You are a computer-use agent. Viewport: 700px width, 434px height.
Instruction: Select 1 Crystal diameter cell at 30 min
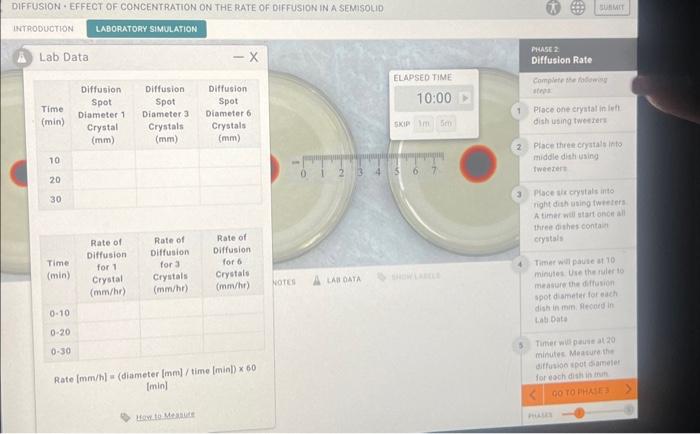[x=105, y=198]
